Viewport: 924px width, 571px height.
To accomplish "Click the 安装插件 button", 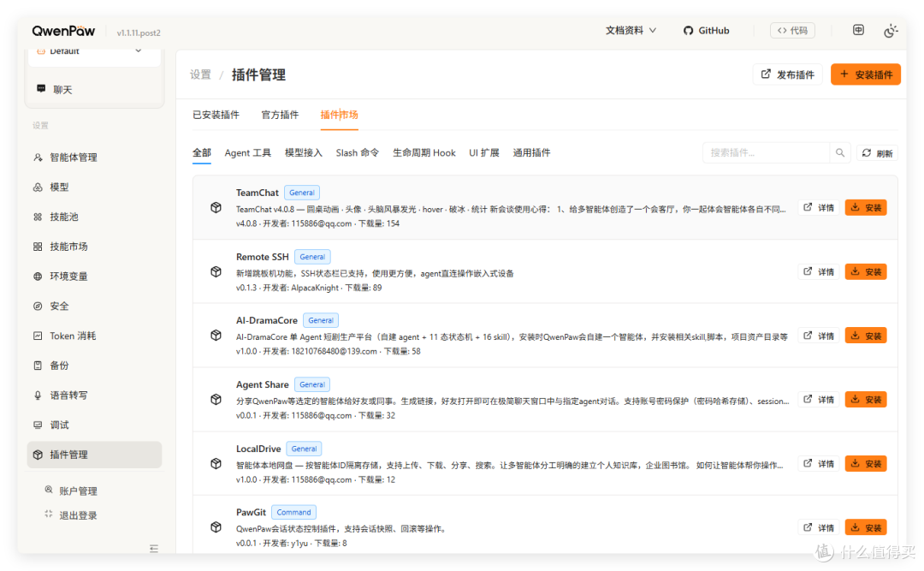I will pos(866,74).
